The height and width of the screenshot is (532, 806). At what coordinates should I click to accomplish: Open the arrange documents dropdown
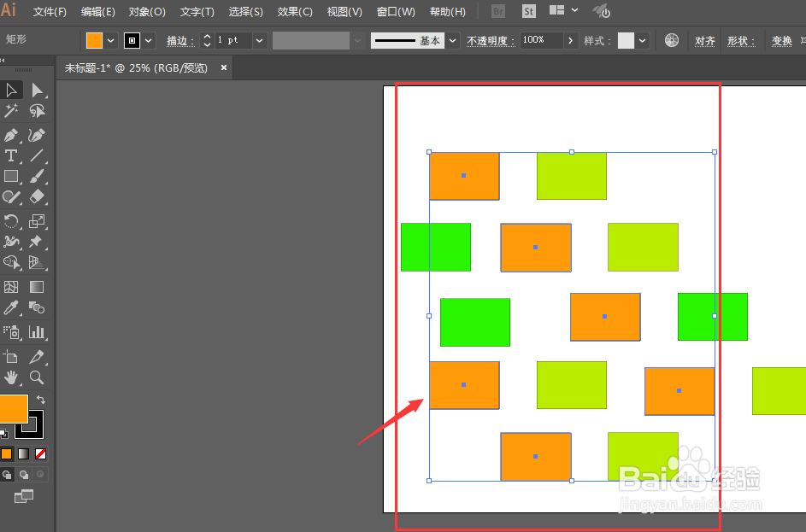click(563, 10)
